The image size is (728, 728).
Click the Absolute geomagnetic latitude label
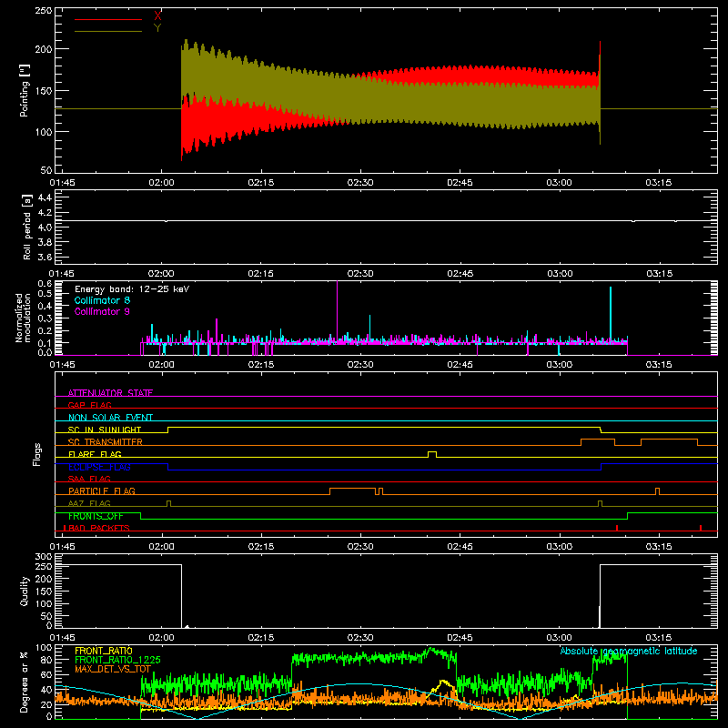click(x=629, y=651)
